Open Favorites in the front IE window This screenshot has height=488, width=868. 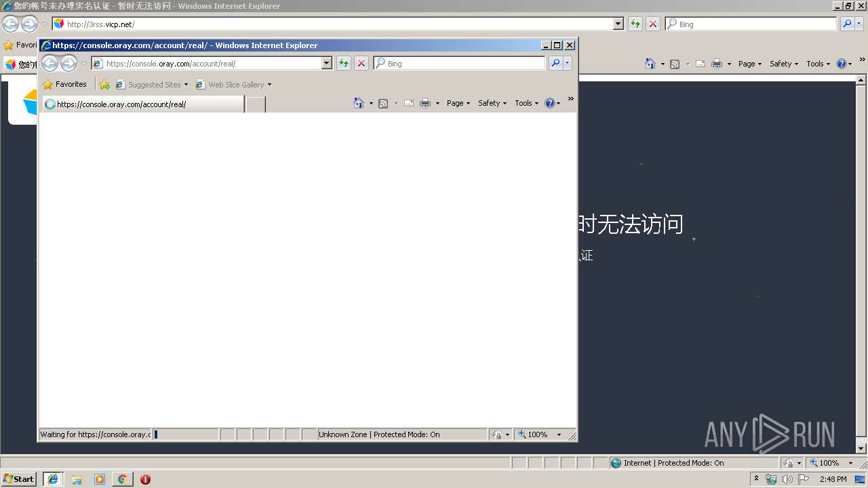pos(65,84)
